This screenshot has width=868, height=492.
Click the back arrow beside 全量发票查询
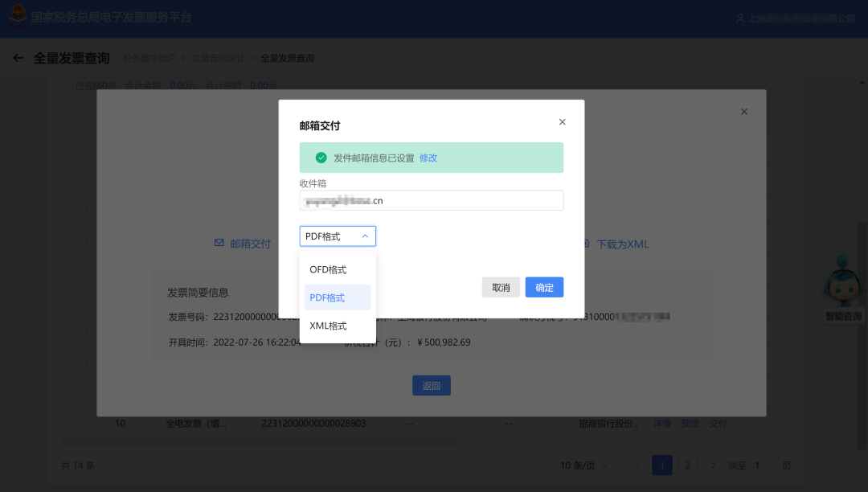tap(18, 57)
